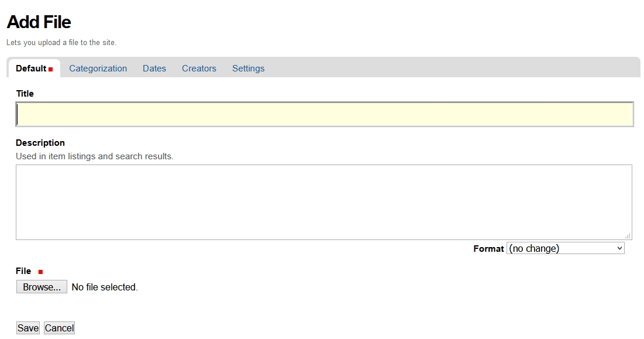The image size is (644, 339).
Task: Click the red required marker beside File
Action: (40, 272)
